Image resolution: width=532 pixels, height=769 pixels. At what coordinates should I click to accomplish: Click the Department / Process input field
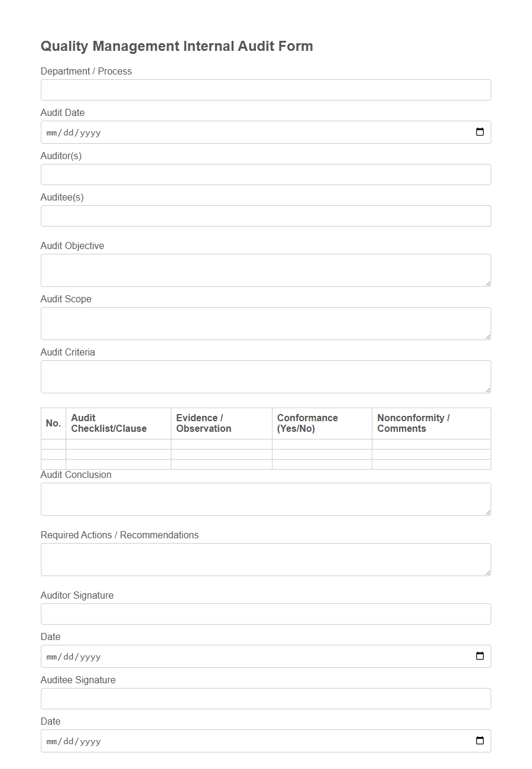265,89
